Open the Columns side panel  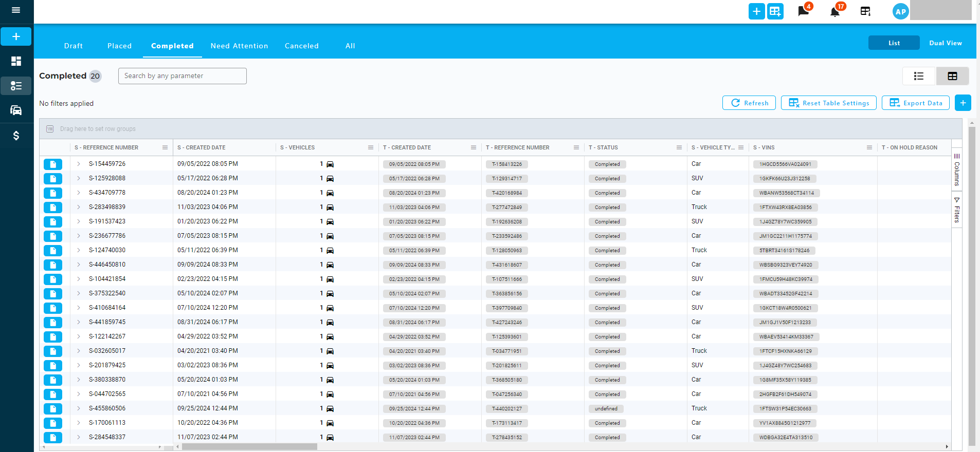click(957, 169)
